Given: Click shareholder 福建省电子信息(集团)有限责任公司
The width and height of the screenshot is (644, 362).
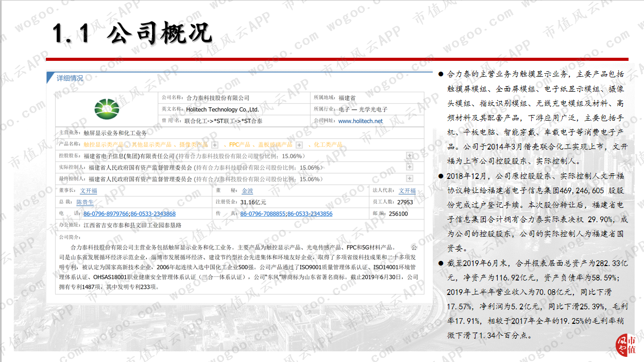Looking at the screenshot, I should point(129,156).
